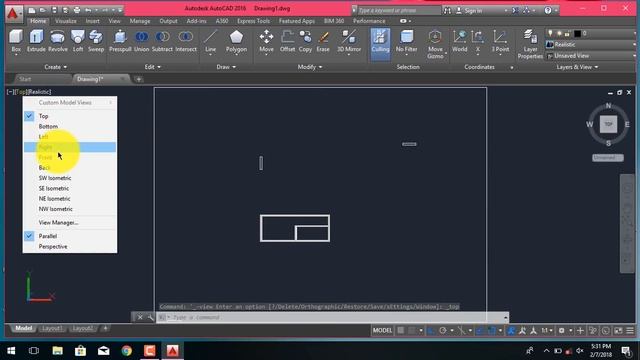Select the Box solid tool
This screenshot has width=640, height=360.
16,41
